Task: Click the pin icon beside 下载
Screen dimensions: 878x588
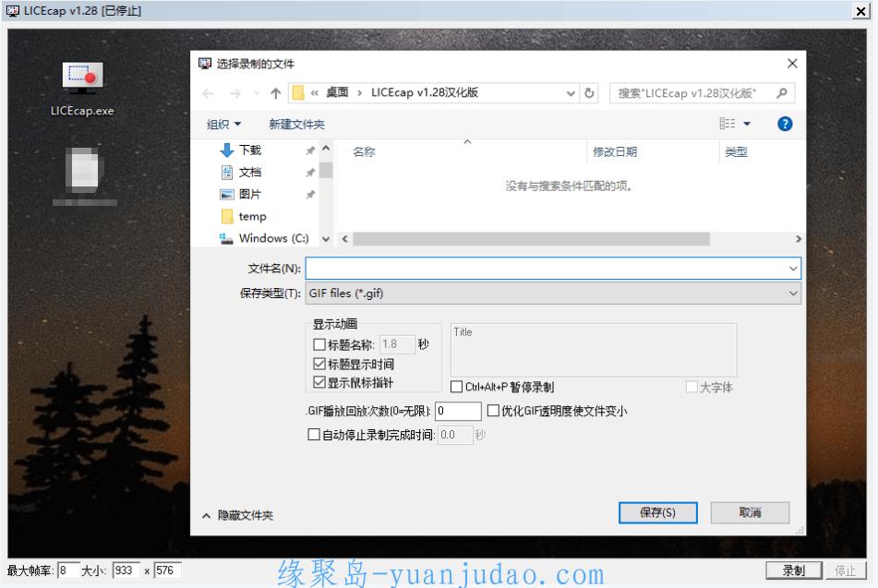Action: pyautogui.click(x=310, y=150)
